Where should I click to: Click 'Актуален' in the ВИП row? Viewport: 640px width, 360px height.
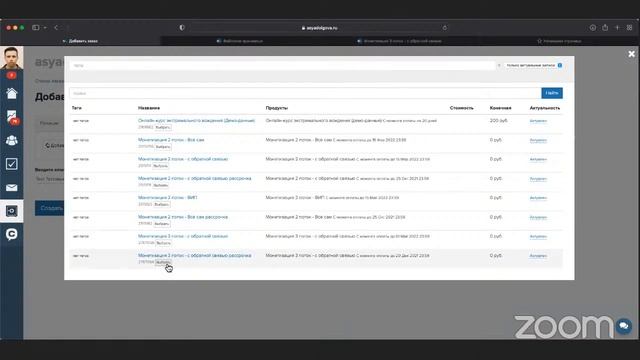[x=538, y=198]
